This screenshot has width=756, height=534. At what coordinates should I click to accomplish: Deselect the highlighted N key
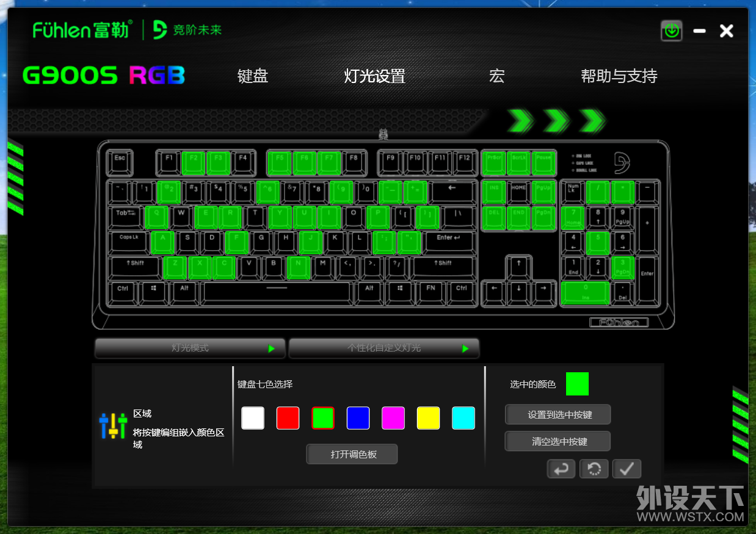(298, 267)
